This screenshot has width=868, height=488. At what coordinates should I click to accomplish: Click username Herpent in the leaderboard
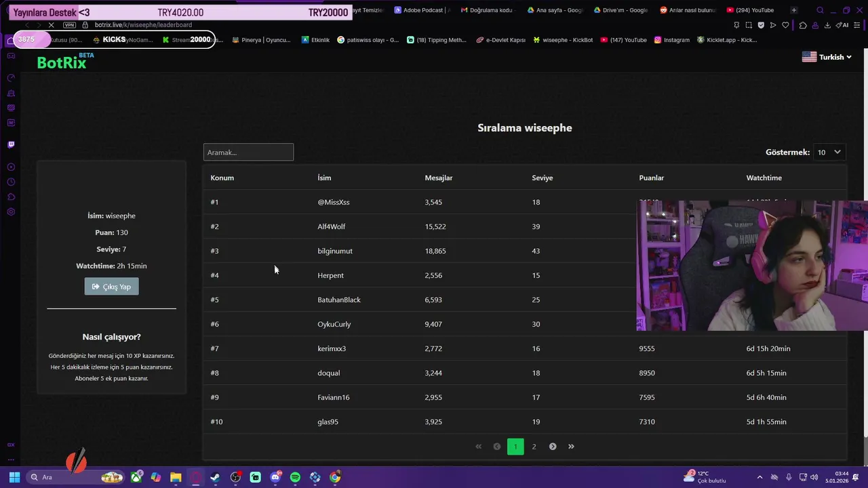330,275
